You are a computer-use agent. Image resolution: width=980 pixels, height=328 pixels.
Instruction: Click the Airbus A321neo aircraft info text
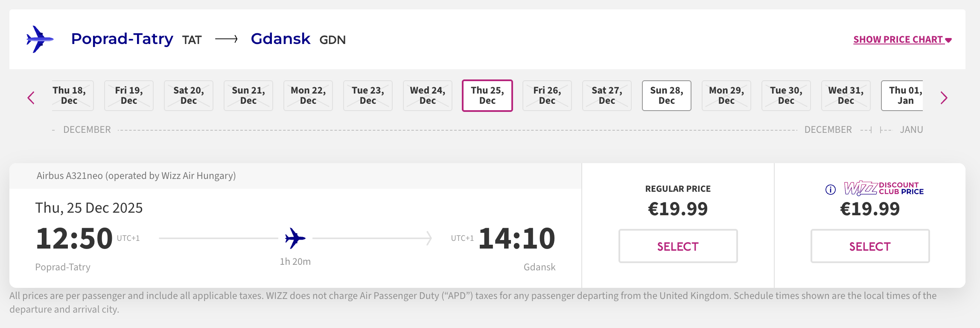136,176
